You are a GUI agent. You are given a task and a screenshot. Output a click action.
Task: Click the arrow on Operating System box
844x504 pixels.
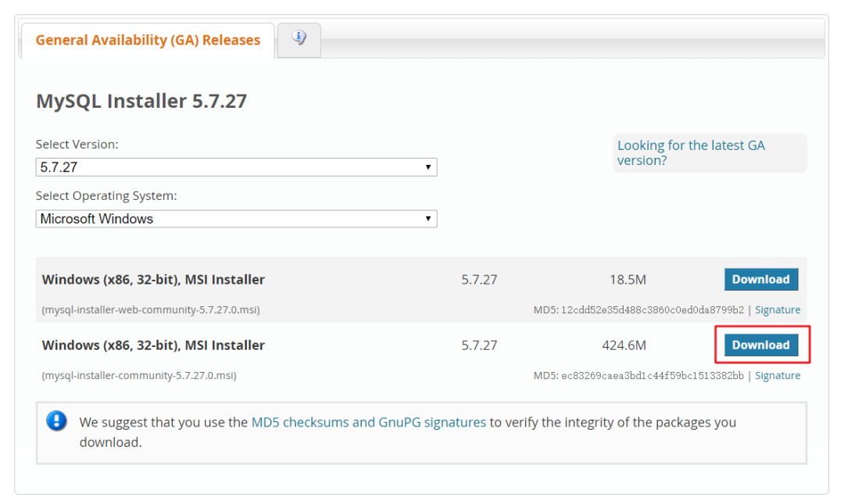(428, 219)
